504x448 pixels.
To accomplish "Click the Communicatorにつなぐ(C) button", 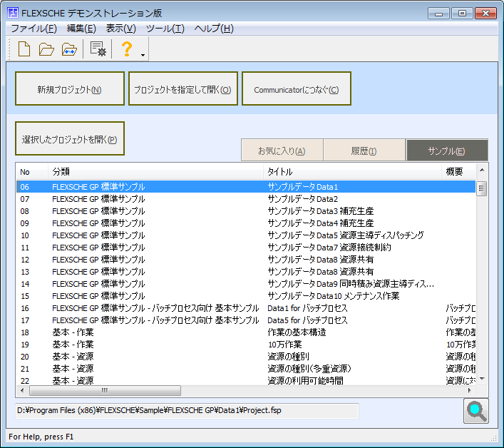I will coord(297,89).
